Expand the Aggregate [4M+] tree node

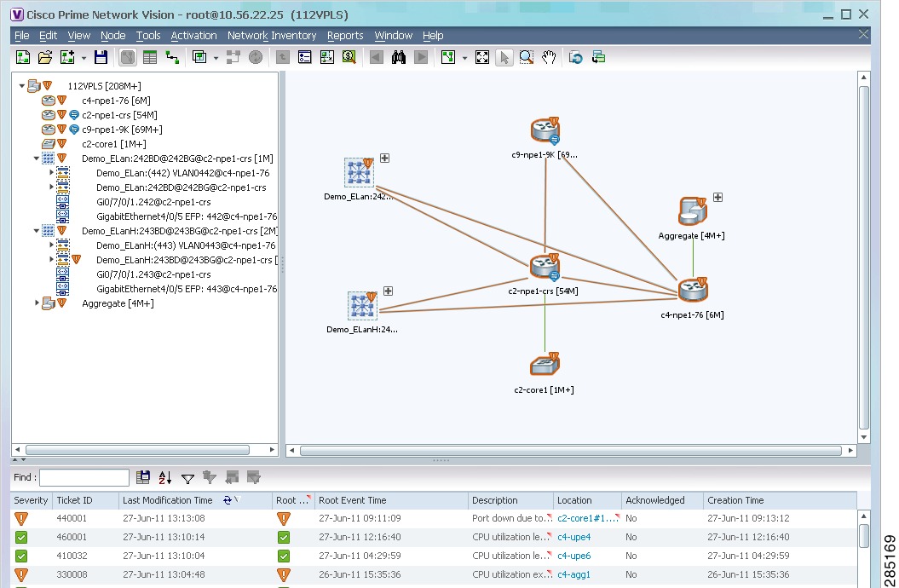coord(37,303)
